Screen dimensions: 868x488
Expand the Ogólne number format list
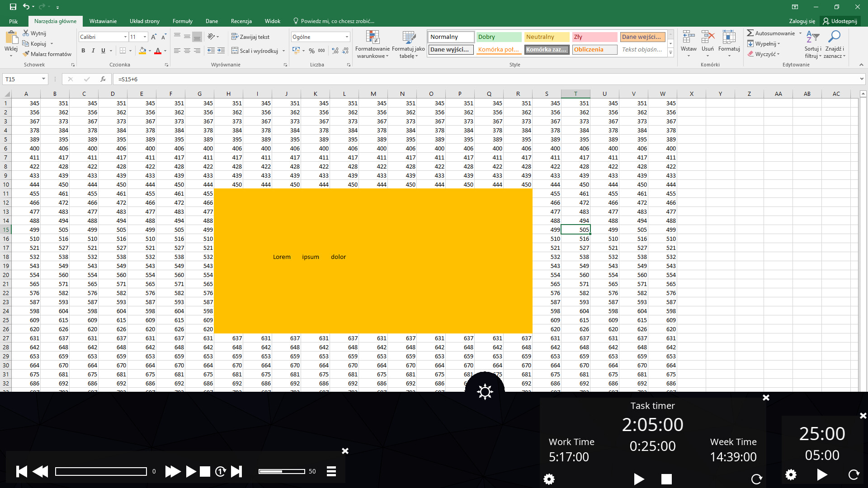(346, 37)
